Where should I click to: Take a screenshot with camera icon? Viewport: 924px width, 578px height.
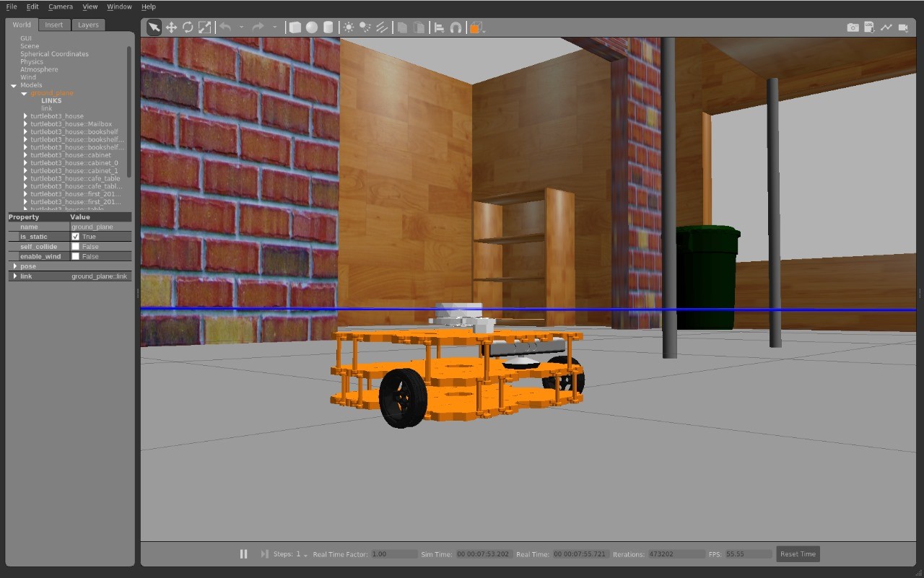coord(853,27)
